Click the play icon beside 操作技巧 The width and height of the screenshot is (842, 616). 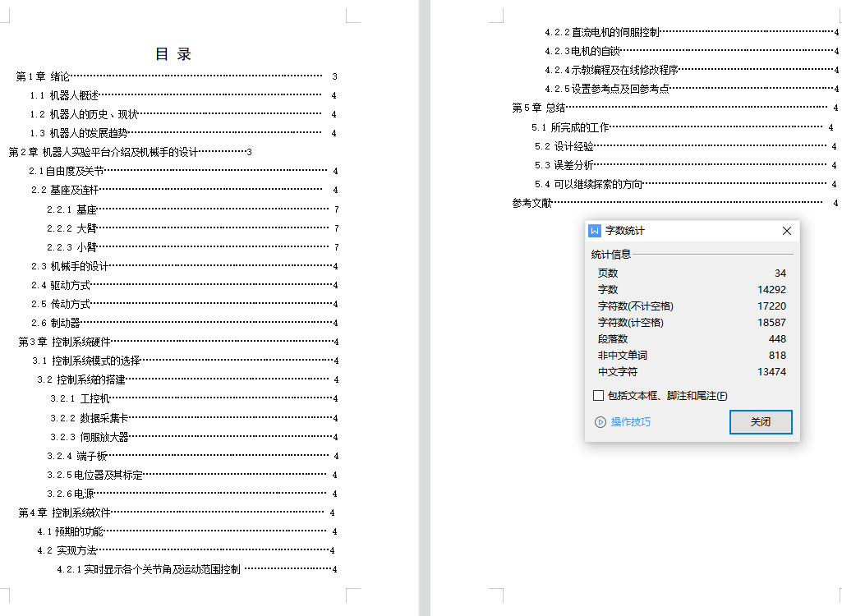click(x=600, y=422)
